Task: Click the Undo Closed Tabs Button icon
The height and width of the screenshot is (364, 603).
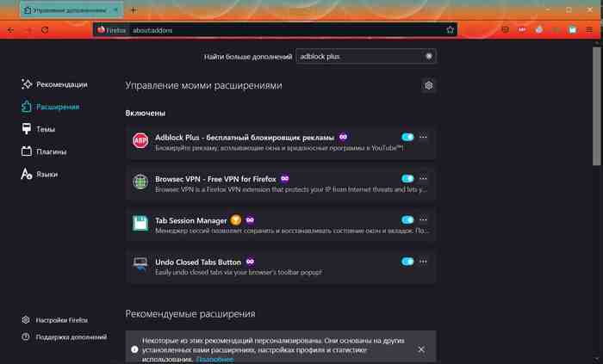Action: pos(140,264)
